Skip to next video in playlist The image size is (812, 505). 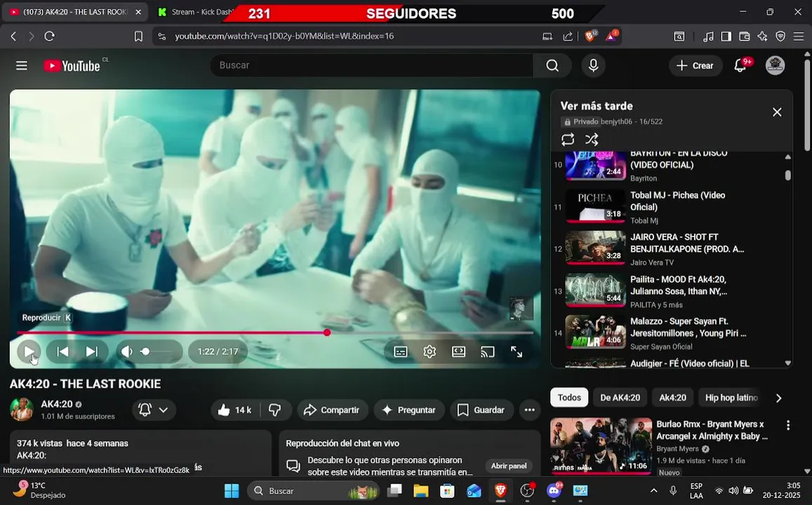click(x=92, y=352)
